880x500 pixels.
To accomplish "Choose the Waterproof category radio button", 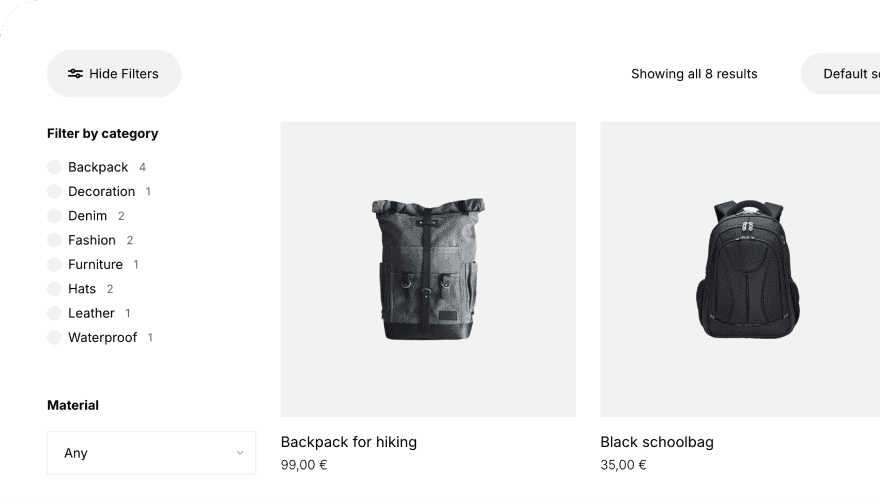I will tap(54, 338).
